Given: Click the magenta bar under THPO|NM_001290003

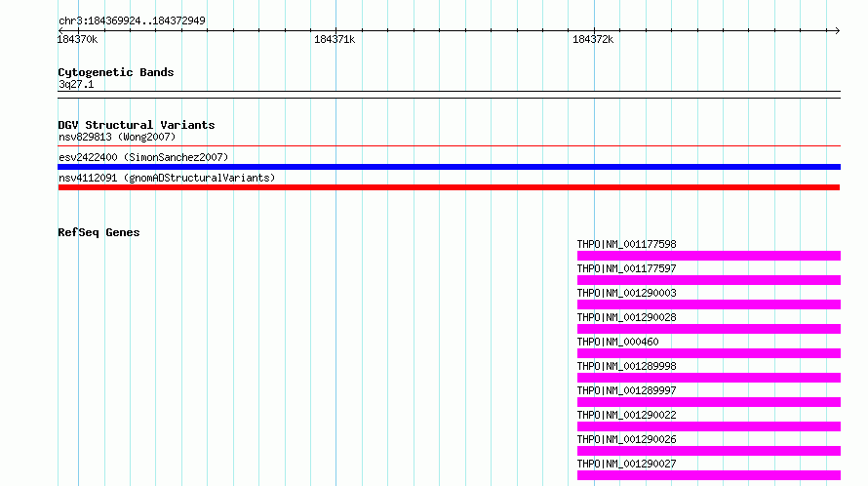Looking at the screenshot, I should [709, 304].
